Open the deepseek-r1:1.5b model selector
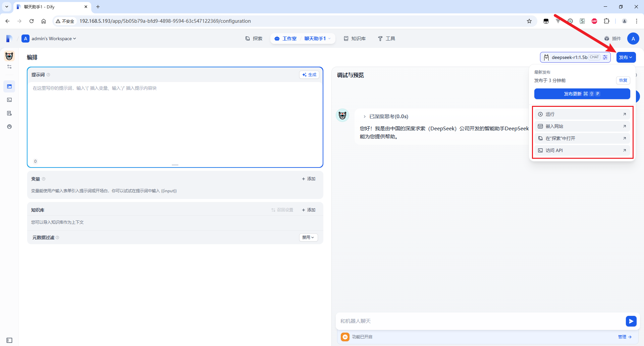Viewport: 644px width, 346px height. [x=575, y=57]
